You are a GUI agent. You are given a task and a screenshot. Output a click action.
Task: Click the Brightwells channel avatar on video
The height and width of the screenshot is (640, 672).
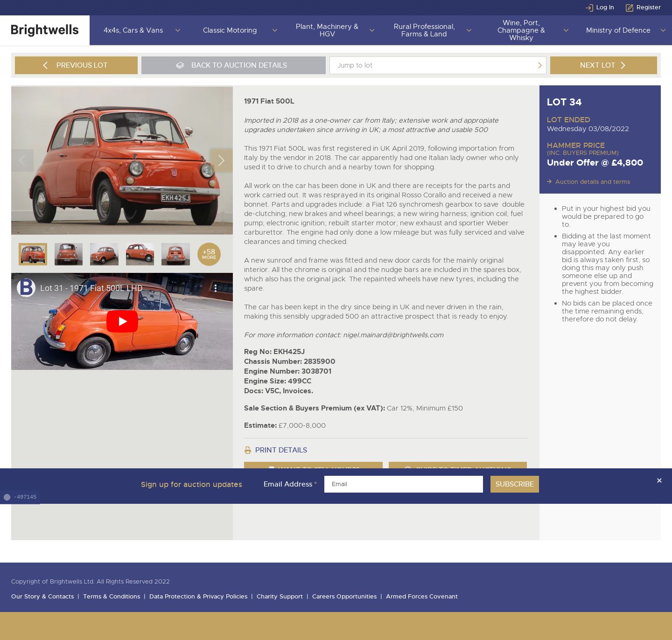point(26,288)
